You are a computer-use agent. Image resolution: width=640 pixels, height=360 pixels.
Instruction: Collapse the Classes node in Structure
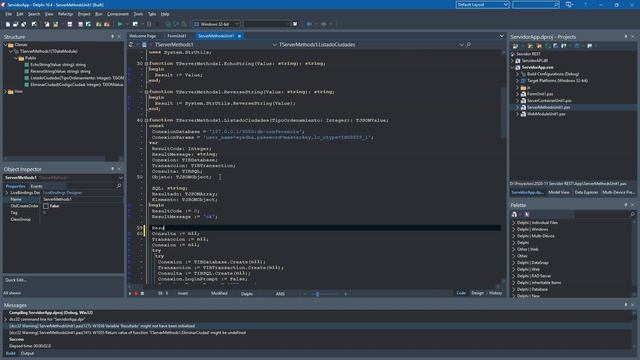click(5, 45)
